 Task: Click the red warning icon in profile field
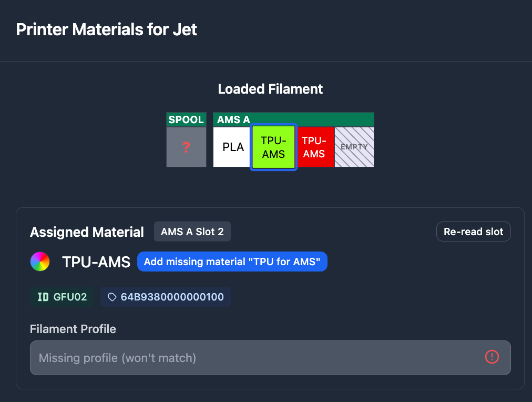coord(492,357)
